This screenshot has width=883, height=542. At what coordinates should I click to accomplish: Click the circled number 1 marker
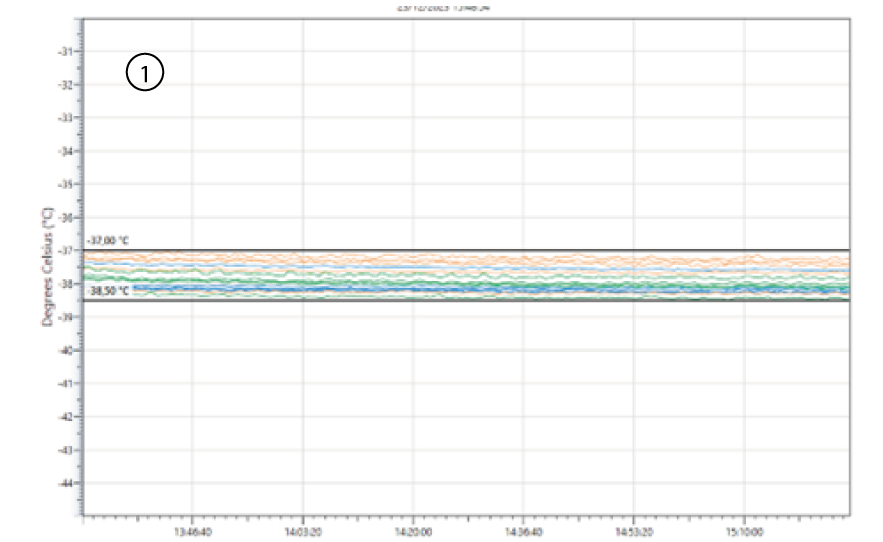[x=145, y=73]
